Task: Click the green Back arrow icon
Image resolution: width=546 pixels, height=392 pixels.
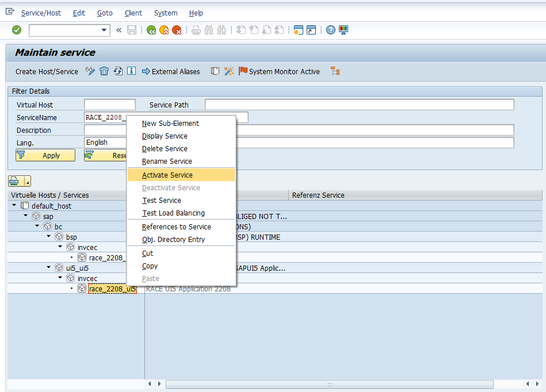Action: point(151,30)
